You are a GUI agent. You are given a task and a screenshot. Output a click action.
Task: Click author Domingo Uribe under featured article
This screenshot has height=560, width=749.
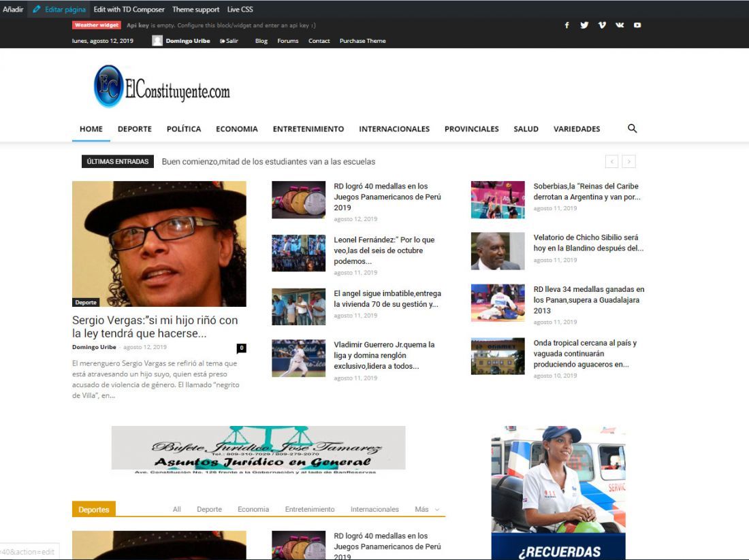[x=94, y=347]
